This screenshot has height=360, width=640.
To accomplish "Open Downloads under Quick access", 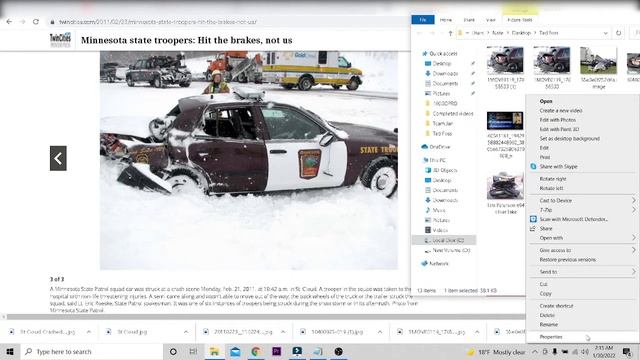I will (445, 73).
